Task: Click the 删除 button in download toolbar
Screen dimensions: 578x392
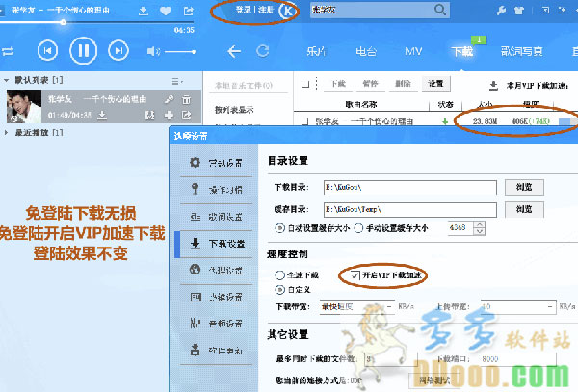Action: coord(403,84)
